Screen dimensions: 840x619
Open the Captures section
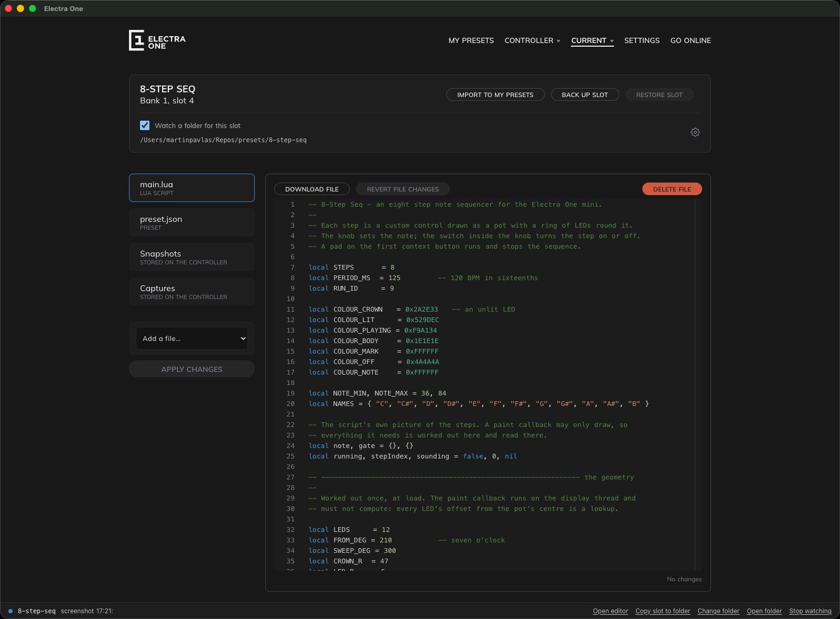[x=192, y=292]
